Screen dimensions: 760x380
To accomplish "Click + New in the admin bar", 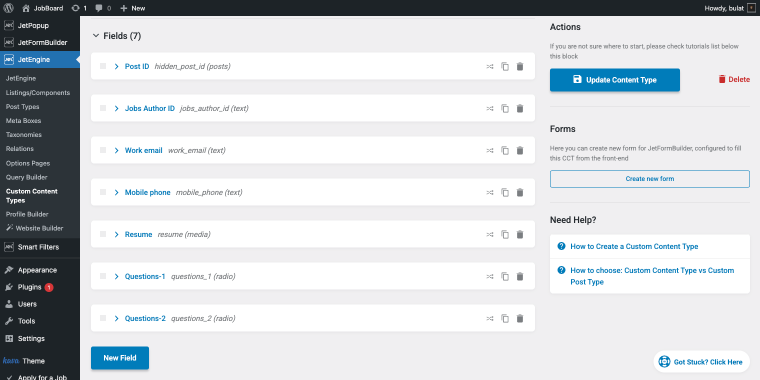I will click(133, 8).
